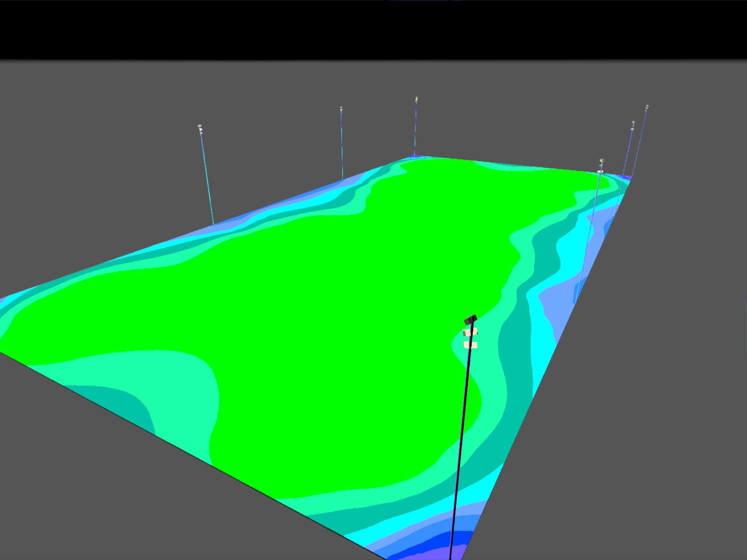Pick the luminaire atop the far-left pole
The width and height of the screenshot is (747, 560).
click(200, 129)
